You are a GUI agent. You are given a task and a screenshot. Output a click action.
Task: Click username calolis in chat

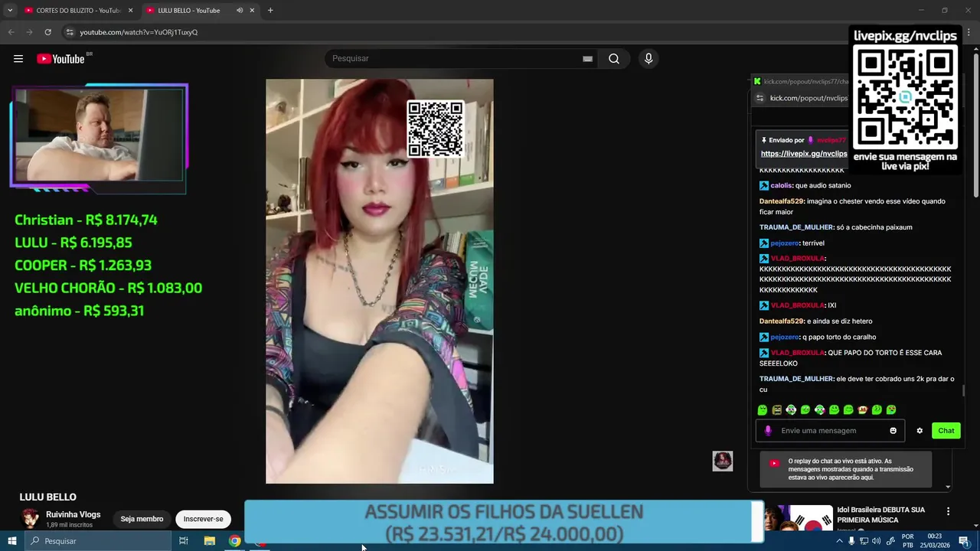[x=781, y=185]
